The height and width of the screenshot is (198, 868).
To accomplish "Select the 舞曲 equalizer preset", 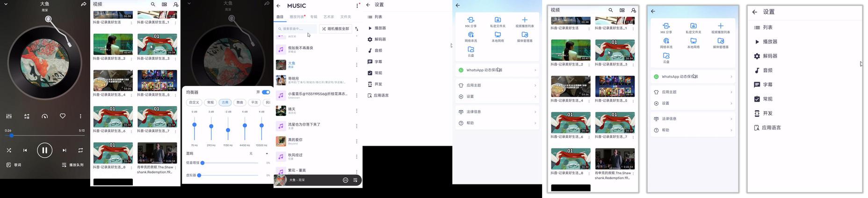I will tap(240, 102).
